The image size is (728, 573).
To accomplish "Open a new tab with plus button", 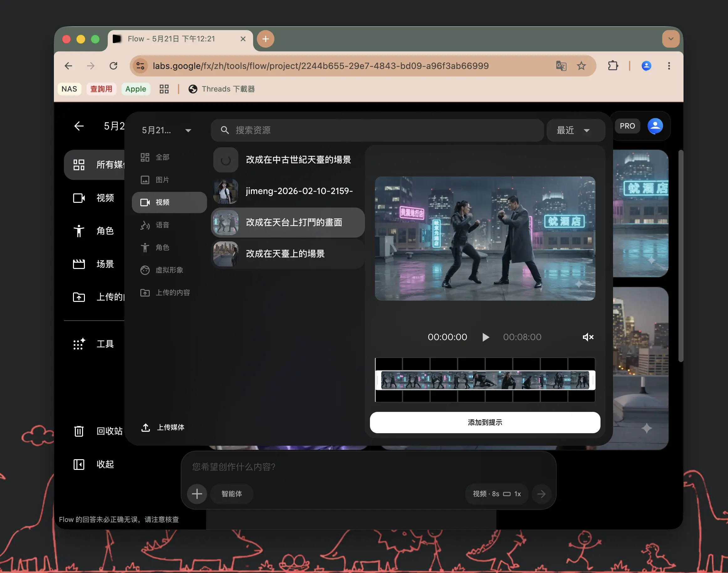I will [265, 39].
